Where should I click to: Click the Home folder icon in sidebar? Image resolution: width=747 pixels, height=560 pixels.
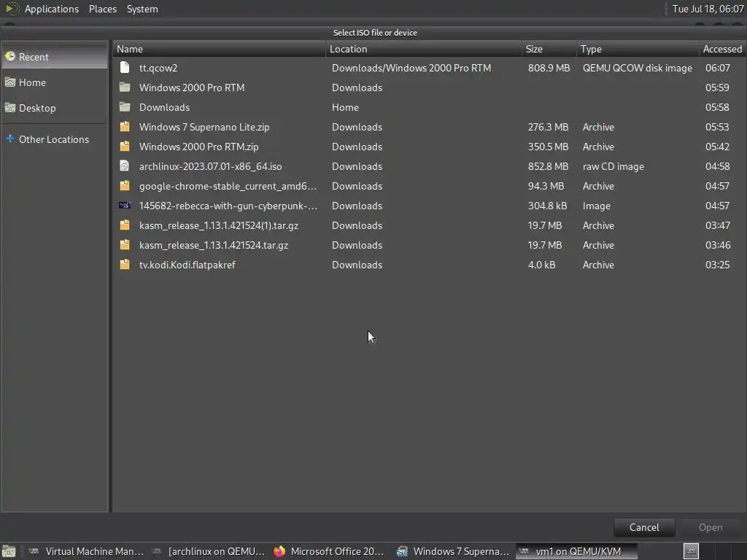click(x=10, y=82)
